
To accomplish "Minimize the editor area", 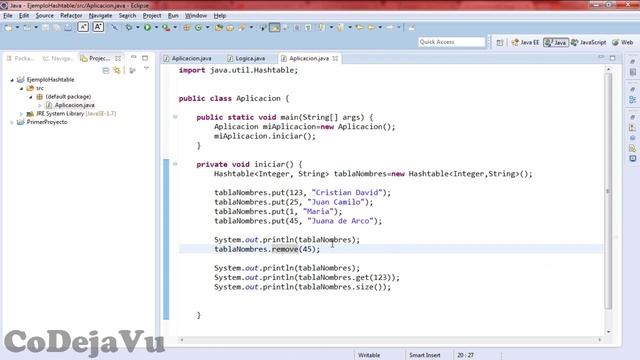I will tap(601, 58).
